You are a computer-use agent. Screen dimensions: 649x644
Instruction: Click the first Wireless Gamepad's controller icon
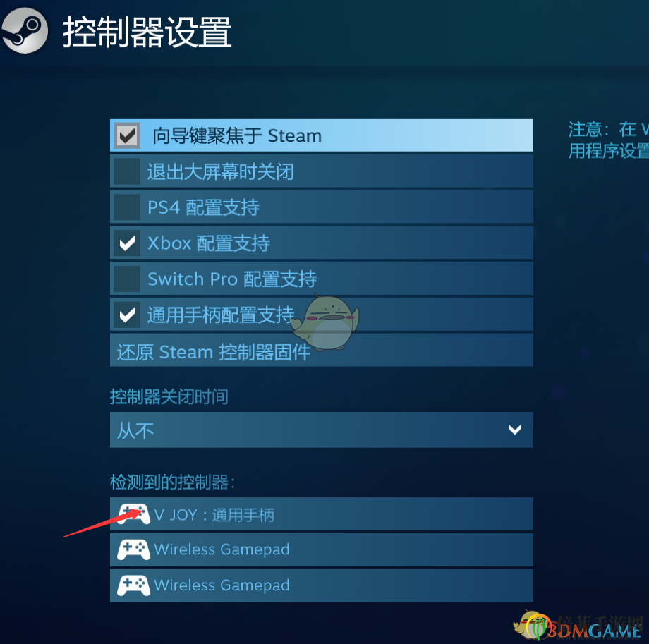133,549
